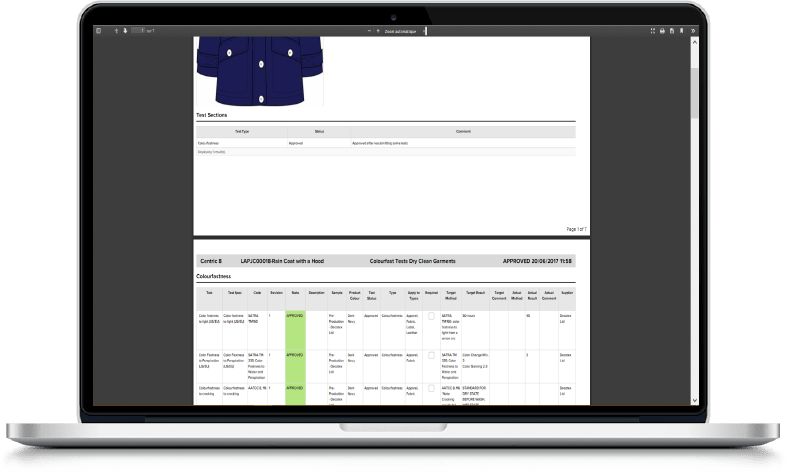Click the 'Colourfastness' section heading
Screen dimensions: 787x475
point(213,276)
